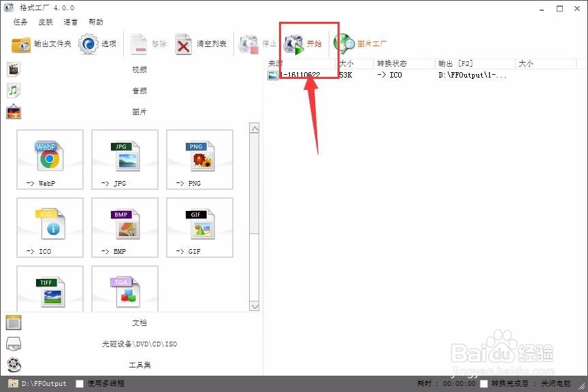The image size is (588, 392).
Task: Open the 皮肤 menu
Action: click(45, 22)
